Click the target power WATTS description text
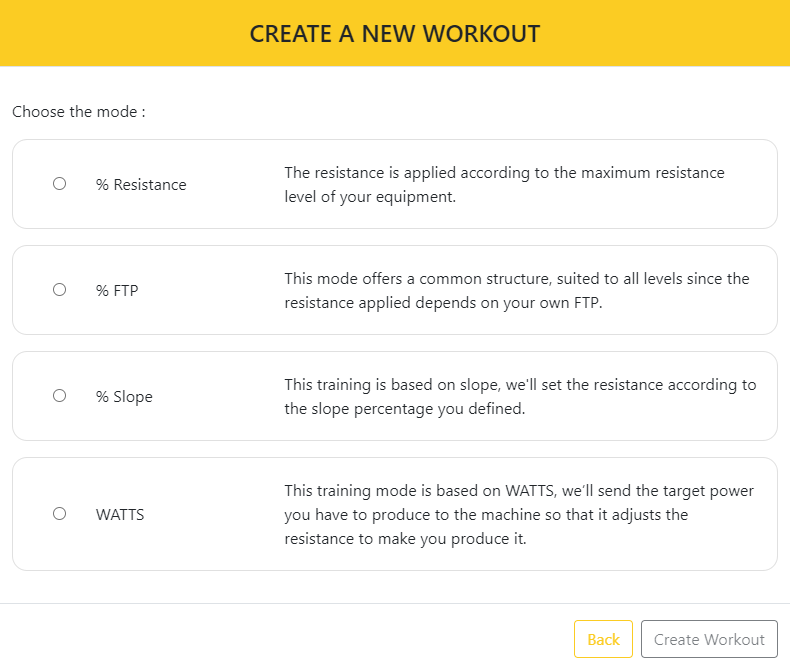790x672 pixels. click(x=519, y=514)
